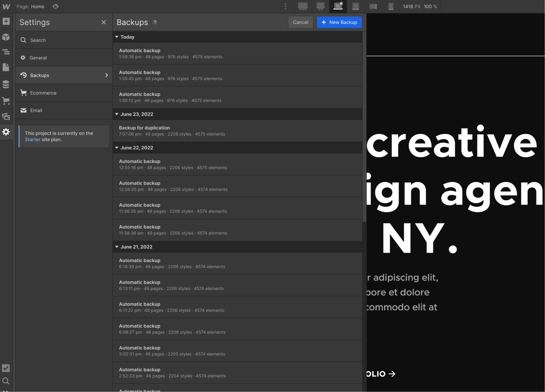Select the 1:59:36 pm automatic backup

click(237, 54)
